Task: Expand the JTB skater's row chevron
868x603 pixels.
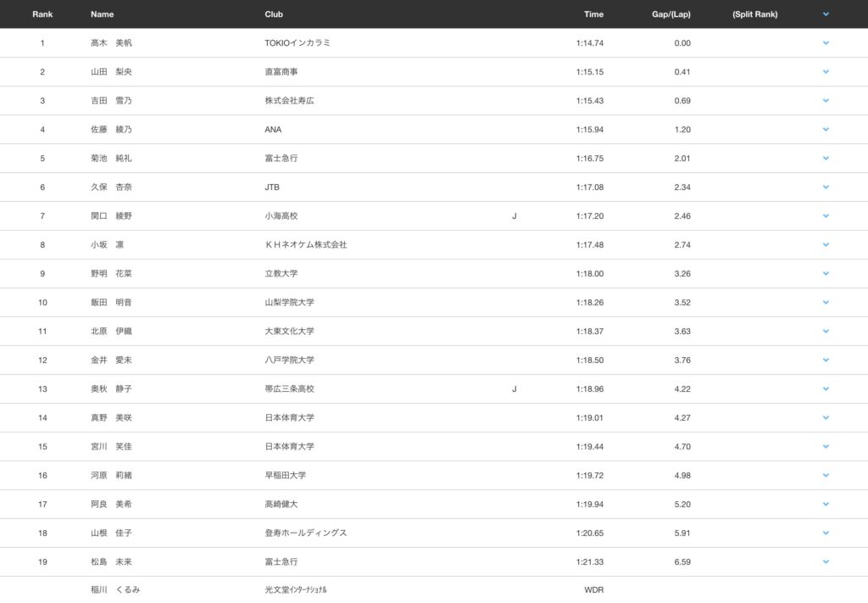Action: (x=825, y=187)
